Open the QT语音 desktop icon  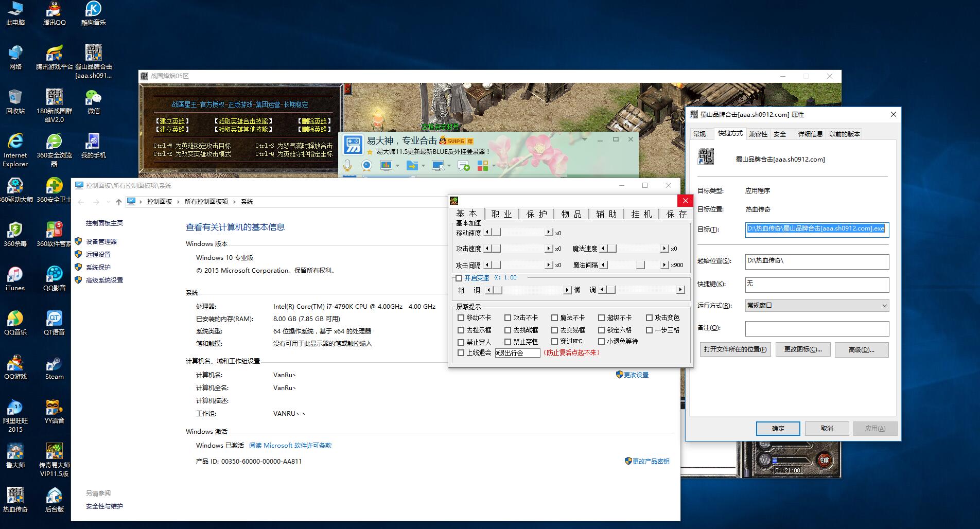point(54,323)
